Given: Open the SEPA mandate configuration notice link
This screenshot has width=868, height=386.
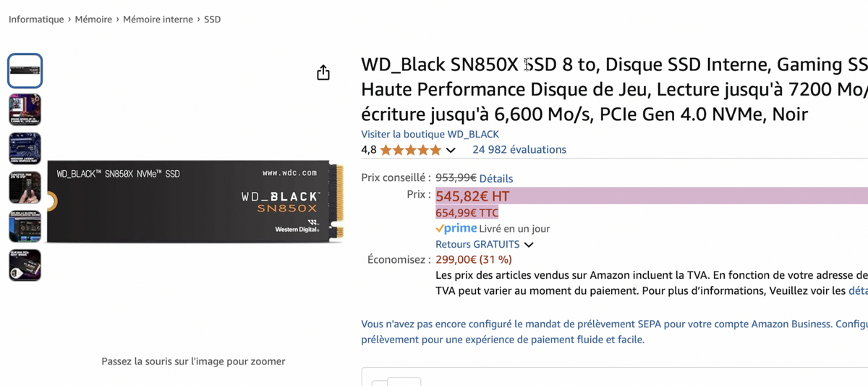Looking at the screenshot, I should (614, 332).
